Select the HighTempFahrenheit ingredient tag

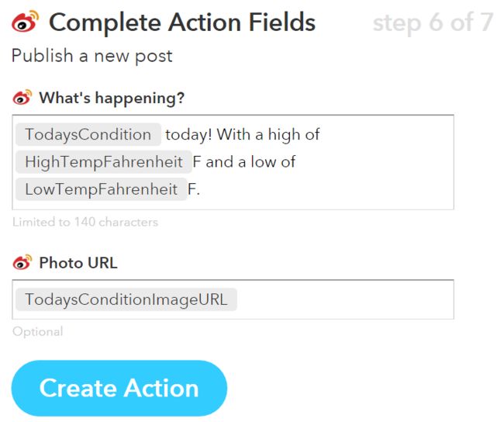[x=103, y=161]
